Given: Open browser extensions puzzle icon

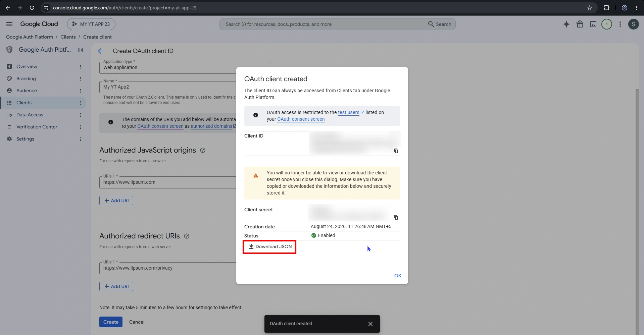Looking at the screenshot, I should [x=606, y=8].
